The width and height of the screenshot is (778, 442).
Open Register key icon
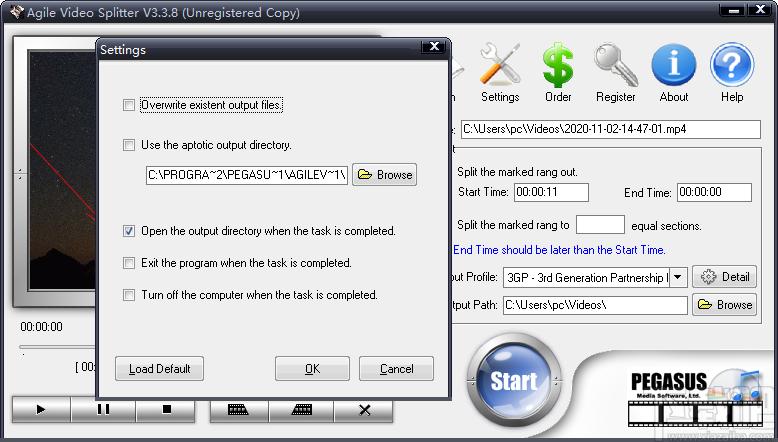click(615, 67)
